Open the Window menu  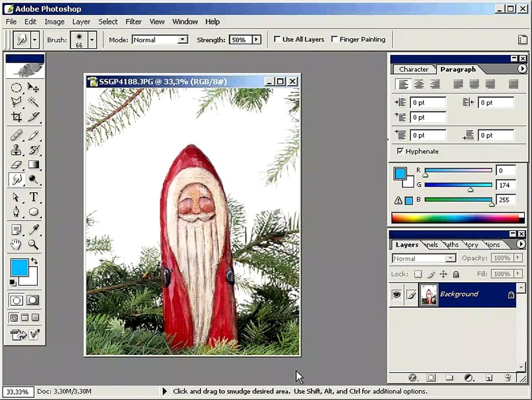pyautogui.click(x=185, y=22)
